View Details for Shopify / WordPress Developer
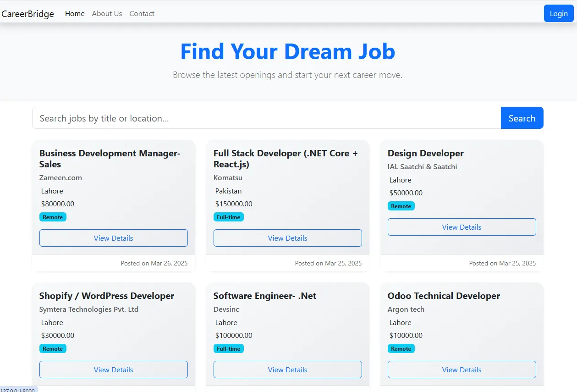Viewport: 577px width, 392px height. (114, 370)
